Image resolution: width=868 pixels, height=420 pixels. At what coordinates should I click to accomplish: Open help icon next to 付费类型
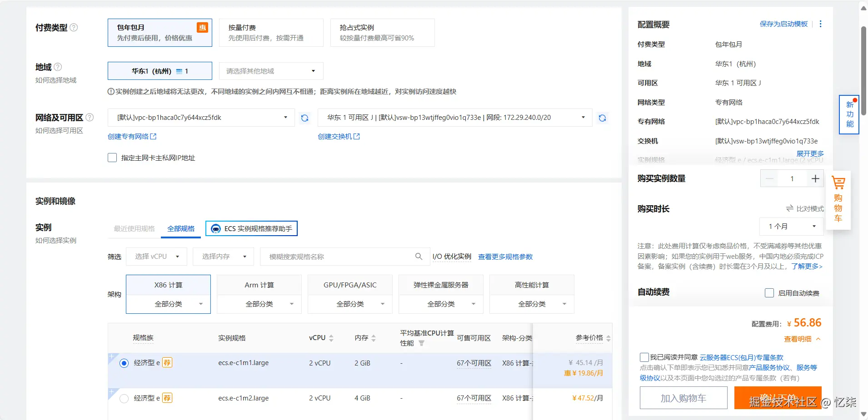click(x=74, y=27)
